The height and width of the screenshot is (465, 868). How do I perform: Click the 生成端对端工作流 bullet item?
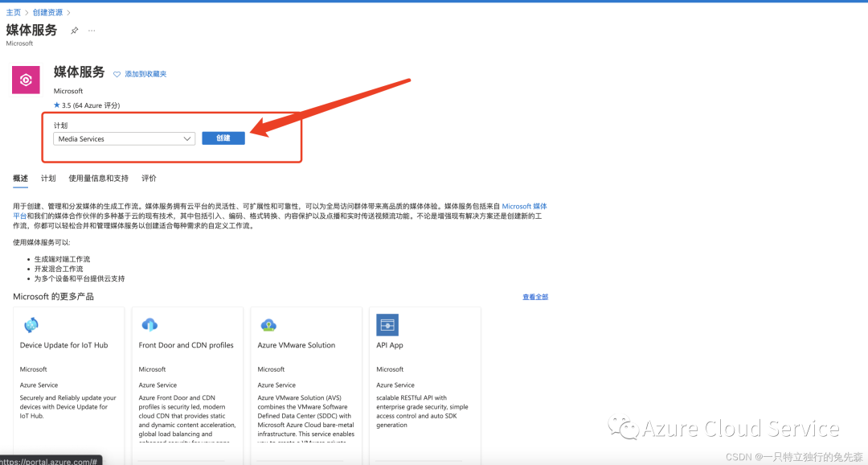62,259
